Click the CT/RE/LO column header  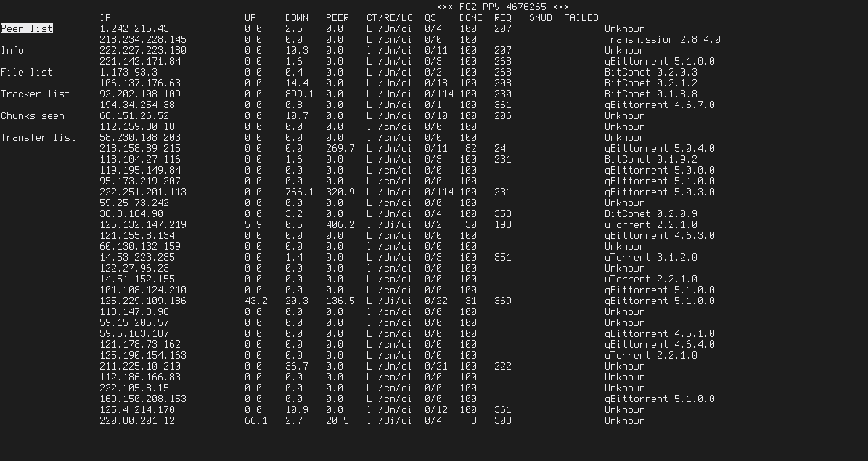[x=390, y=17]
